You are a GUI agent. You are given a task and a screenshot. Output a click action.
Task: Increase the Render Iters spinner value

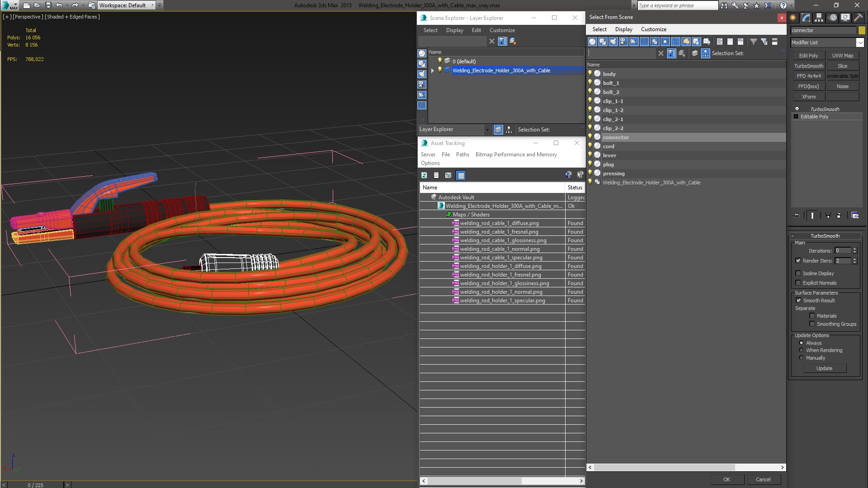point(854,259)
